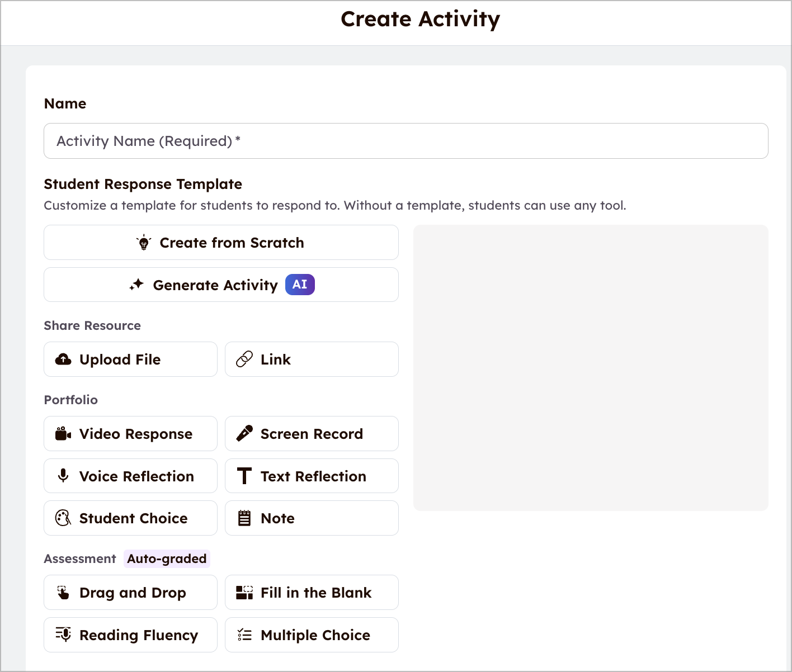
Task: Select the Multiple Choice assessment
Action: [x=312, y=635]
